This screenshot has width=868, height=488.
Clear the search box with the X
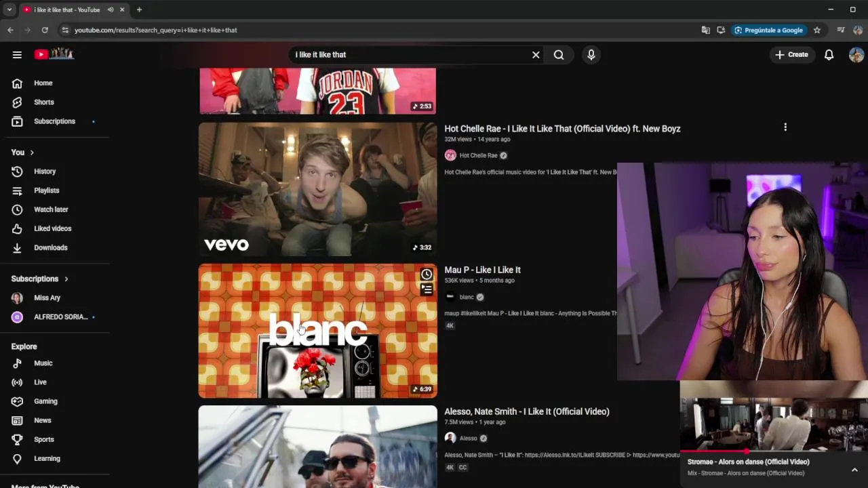pos(536,55)
